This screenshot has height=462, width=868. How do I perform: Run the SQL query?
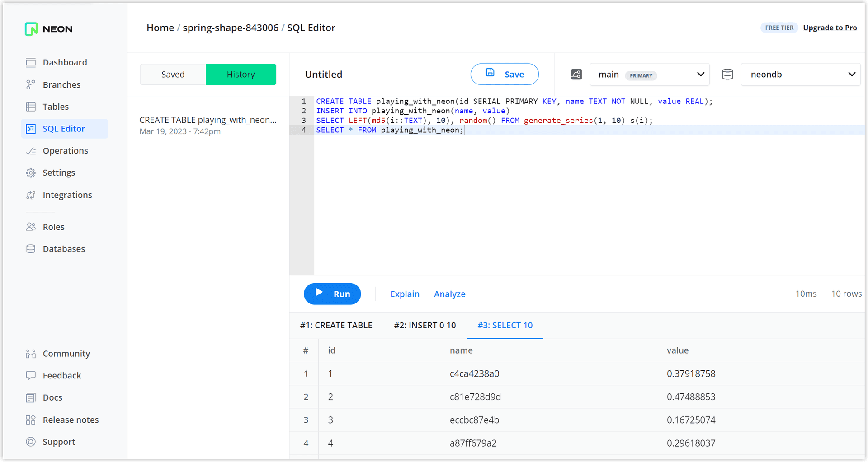coord(332,294)
